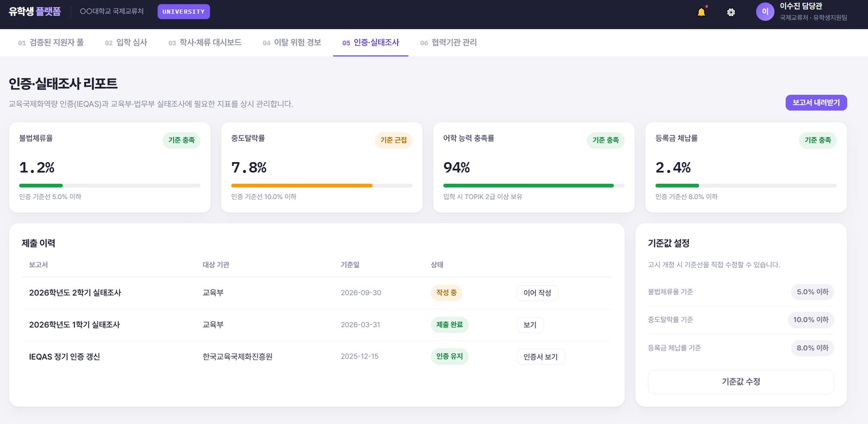The height and width of the screenshot is (424, 868).
Task: Click 기준 충족 badge on 불법체류율 card
Action: click(181, 140)
